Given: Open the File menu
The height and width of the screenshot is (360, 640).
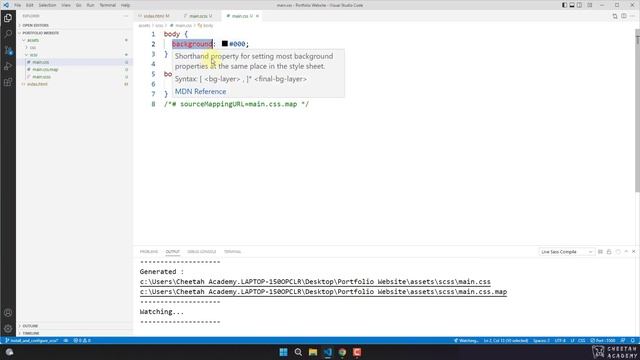Looking at the screenshot, I should (18, 5).
